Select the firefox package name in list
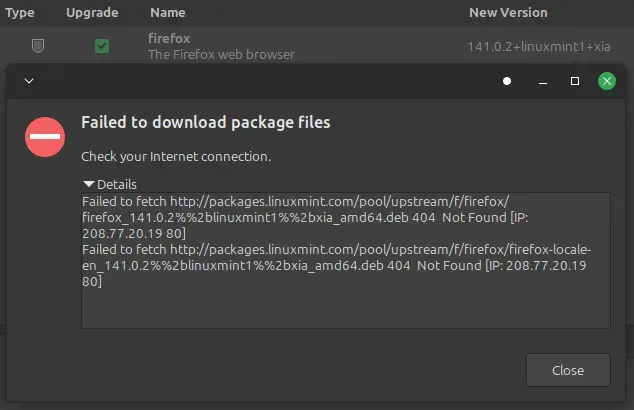Image resolution: width=634 pixels, height=410 pixels. (x=169, y=39)
